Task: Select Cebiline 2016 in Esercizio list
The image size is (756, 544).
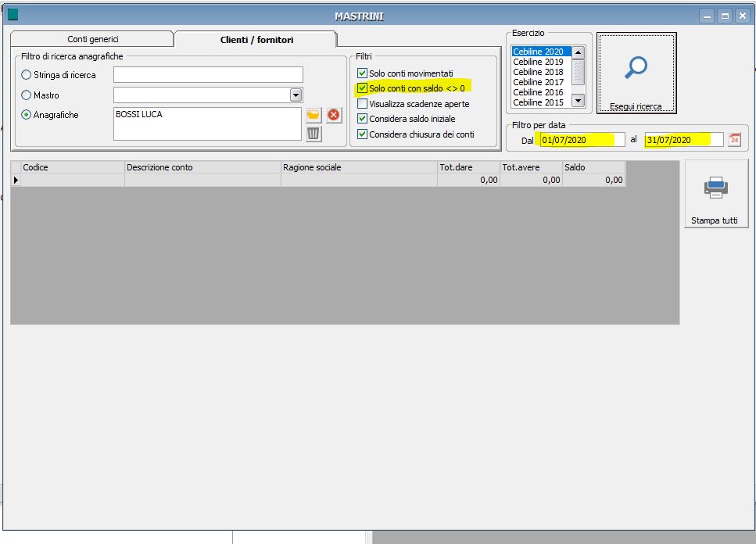Action: click(541, 92)
